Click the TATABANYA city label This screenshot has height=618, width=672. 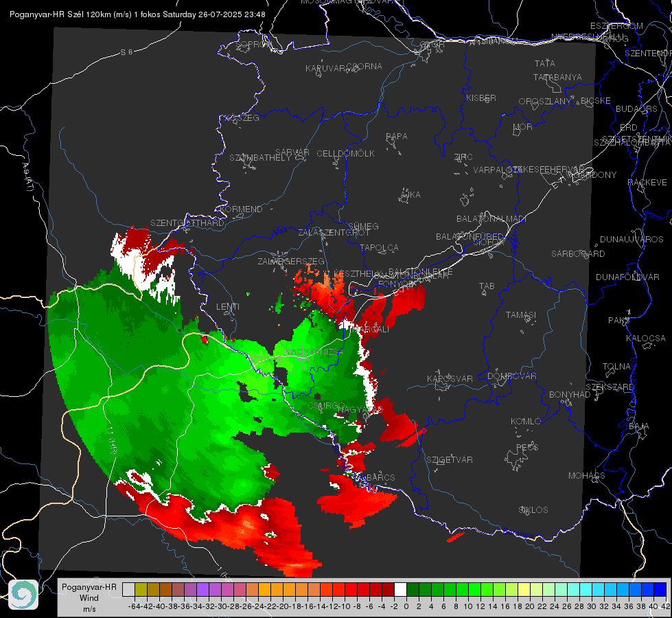[557, 77]
